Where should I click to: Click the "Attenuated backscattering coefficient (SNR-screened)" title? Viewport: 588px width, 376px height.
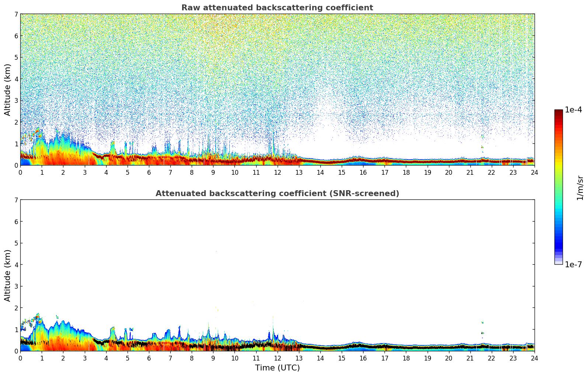click(x=277, y=194)
